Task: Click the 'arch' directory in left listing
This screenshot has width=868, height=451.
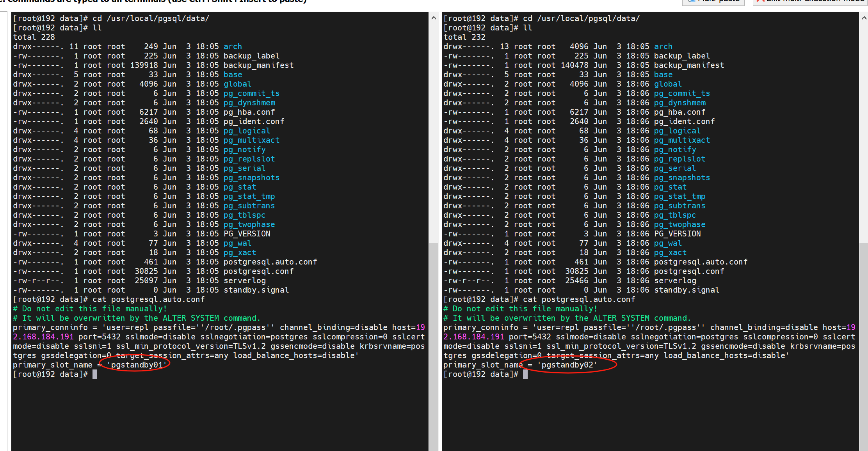Action: pos(233,46)
